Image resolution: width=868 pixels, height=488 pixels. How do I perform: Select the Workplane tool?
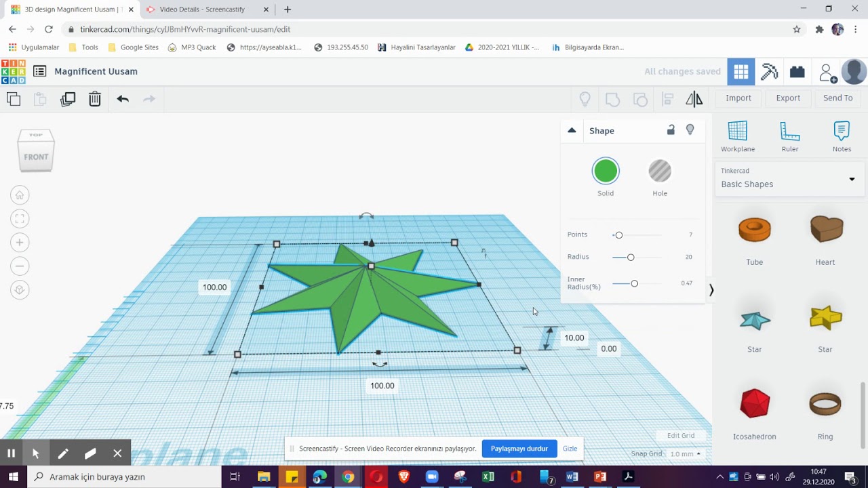tap(738, 136)
